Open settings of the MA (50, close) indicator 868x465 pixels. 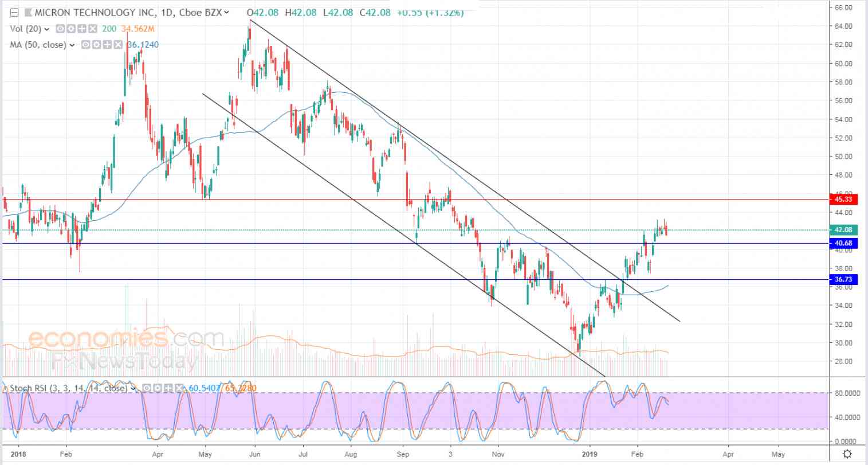click(x=96, y=45)
